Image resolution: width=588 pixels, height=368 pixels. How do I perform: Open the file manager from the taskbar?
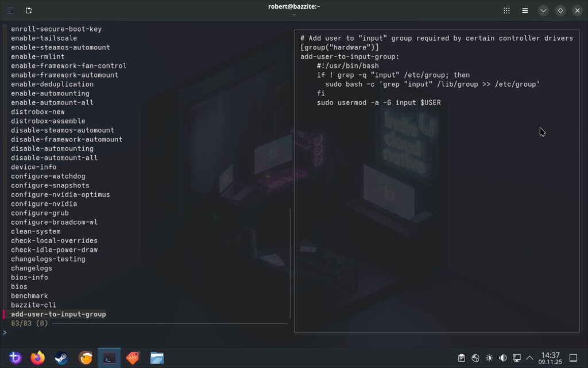[157, 358]
